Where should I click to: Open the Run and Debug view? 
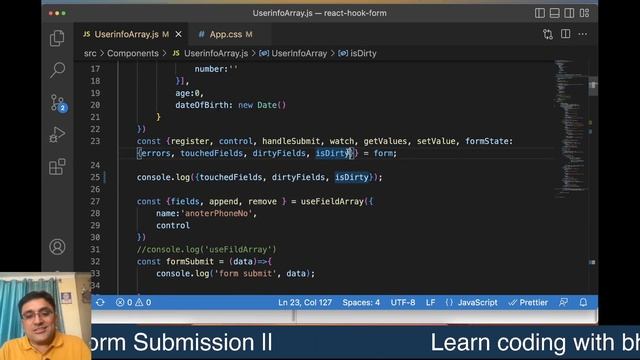point(57,134)
